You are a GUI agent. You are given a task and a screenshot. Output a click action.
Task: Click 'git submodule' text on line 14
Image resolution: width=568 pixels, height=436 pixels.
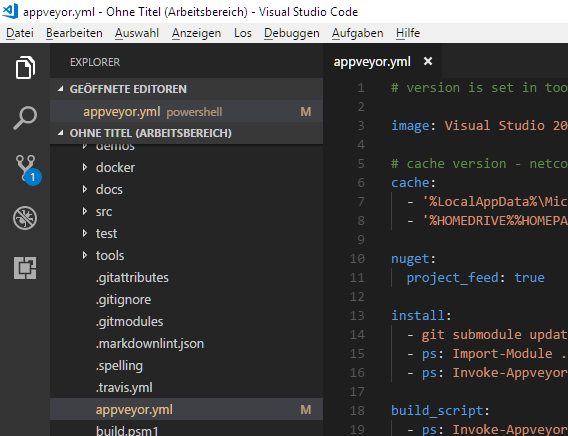(x=471, y=335)
